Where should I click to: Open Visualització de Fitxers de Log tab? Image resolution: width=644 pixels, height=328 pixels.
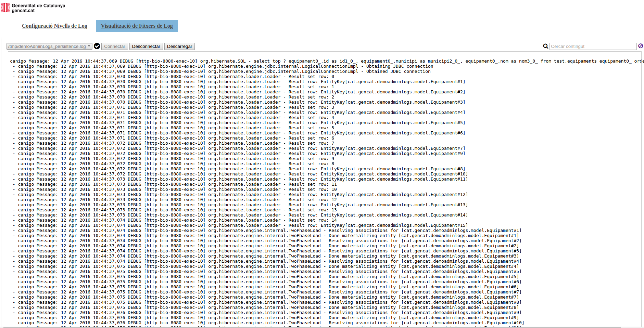point(137,26)
